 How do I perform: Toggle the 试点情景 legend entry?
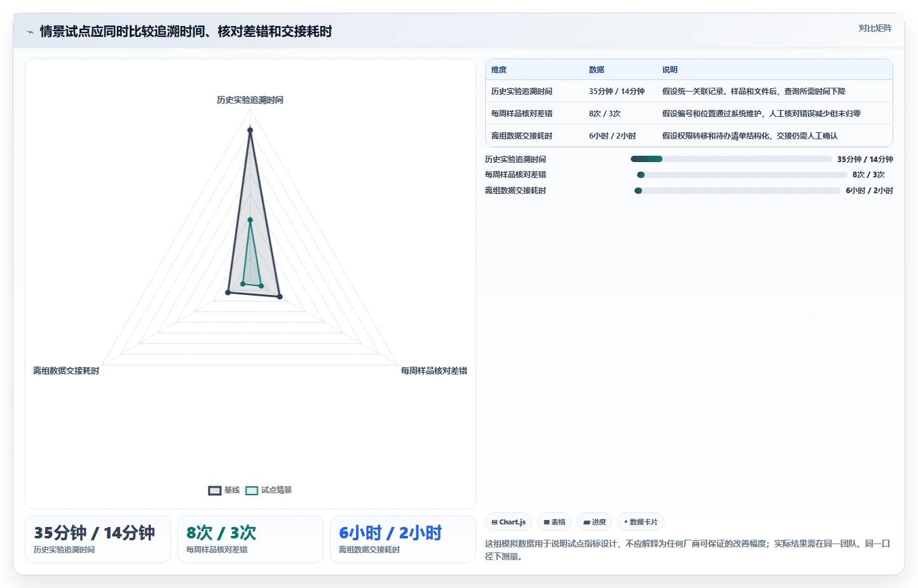tap(268, 490)
